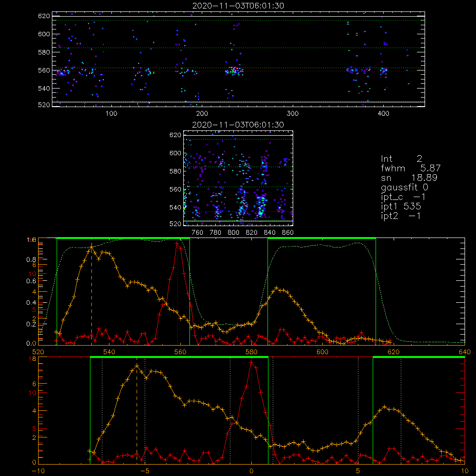The image size is (476, 476).
Task: Select the 'fwhm 5.87' value
Action: click(x=410, y=168)
